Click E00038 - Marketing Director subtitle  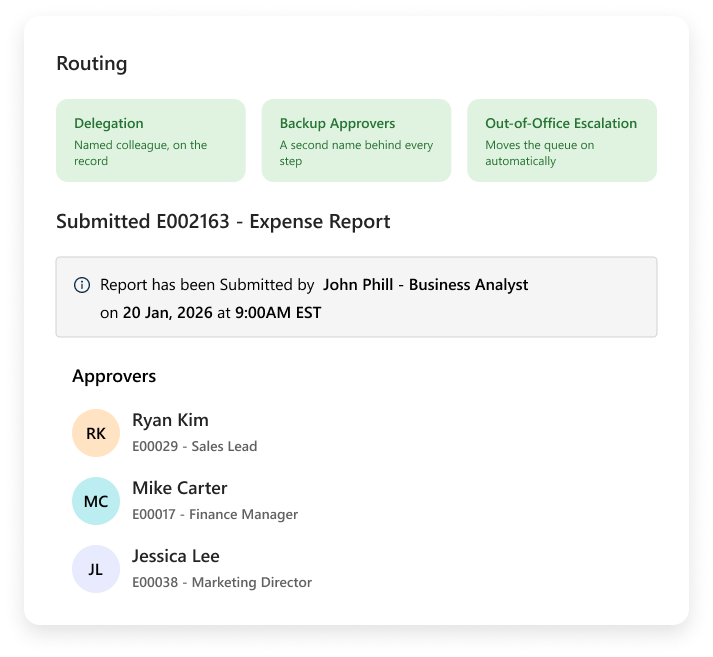click(222, 582)
